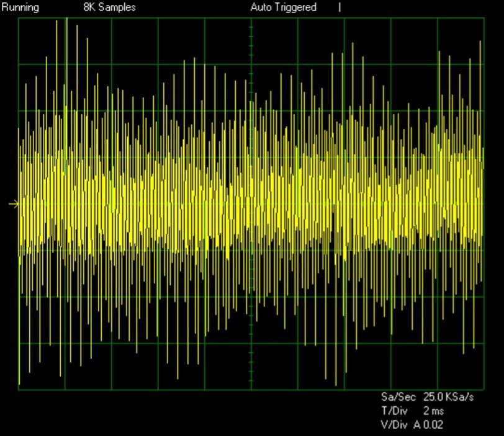Click the bottom-right corner of the grid
Screen dimensions: 504x436
pyautogui.click(x=484, y=389)
